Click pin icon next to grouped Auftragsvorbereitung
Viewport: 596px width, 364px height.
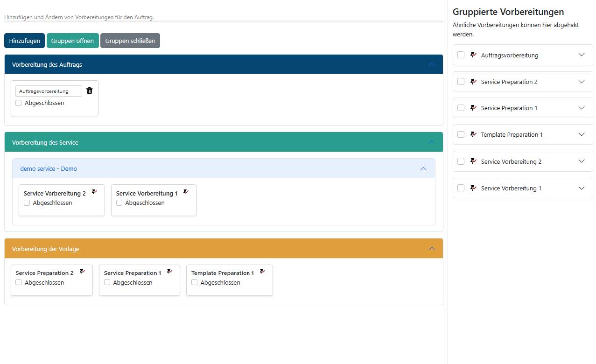pyautogui.click(x=473, y=55)
